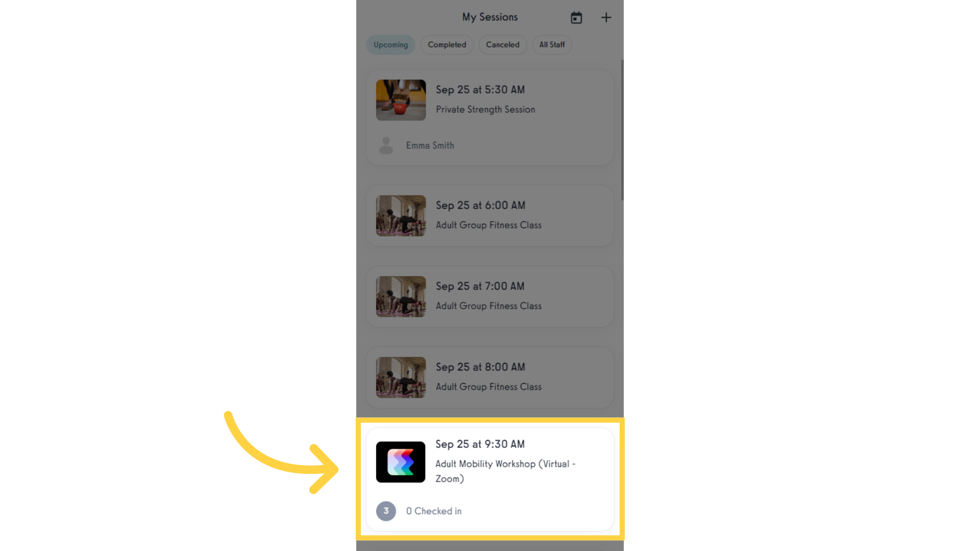
Task: Click the Adult Group Fitness 6AM thumbnail
Action: (401, 215)
